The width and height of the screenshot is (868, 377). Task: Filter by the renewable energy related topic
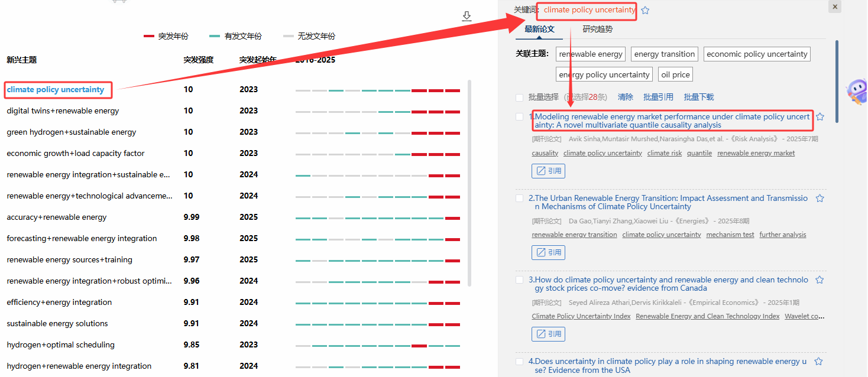[x=591, y=54]
